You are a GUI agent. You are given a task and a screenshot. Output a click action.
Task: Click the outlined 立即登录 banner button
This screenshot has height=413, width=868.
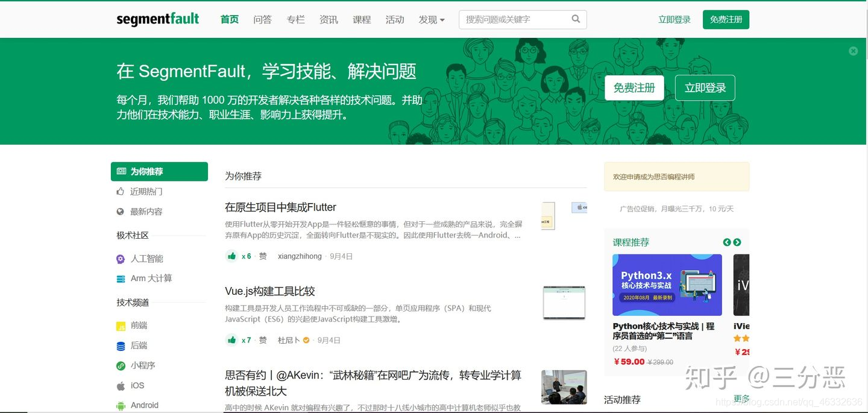coord(705,88)
